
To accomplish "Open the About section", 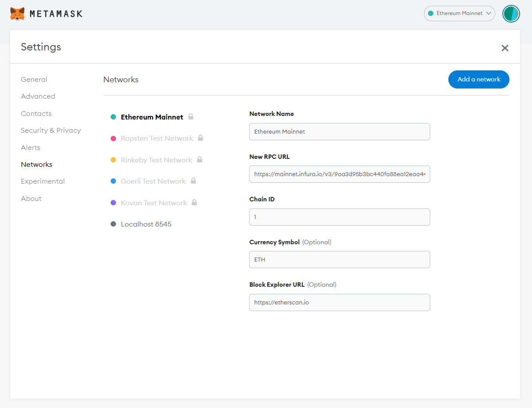I will click(31, 198).
